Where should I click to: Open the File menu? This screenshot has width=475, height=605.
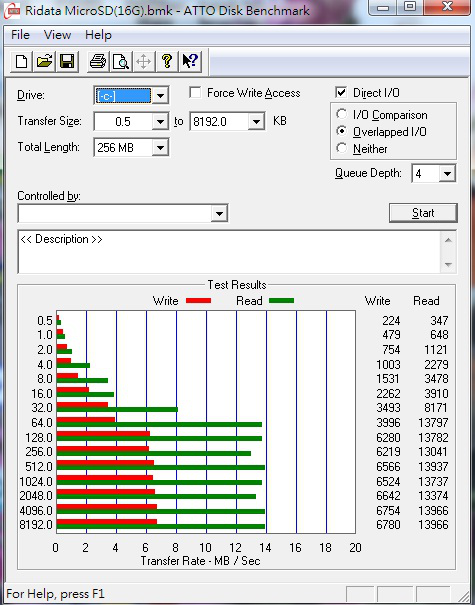[x=20, y=35]
